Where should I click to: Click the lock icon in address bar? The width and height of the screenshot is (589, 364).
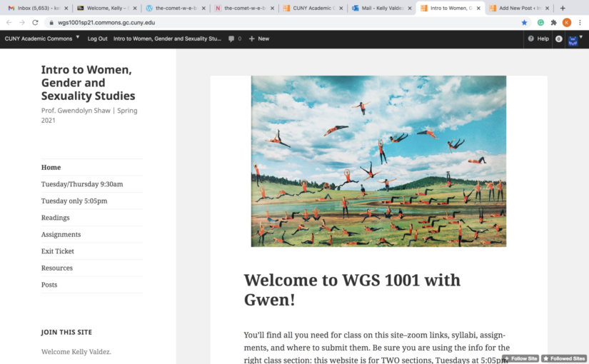click(51, 23)
